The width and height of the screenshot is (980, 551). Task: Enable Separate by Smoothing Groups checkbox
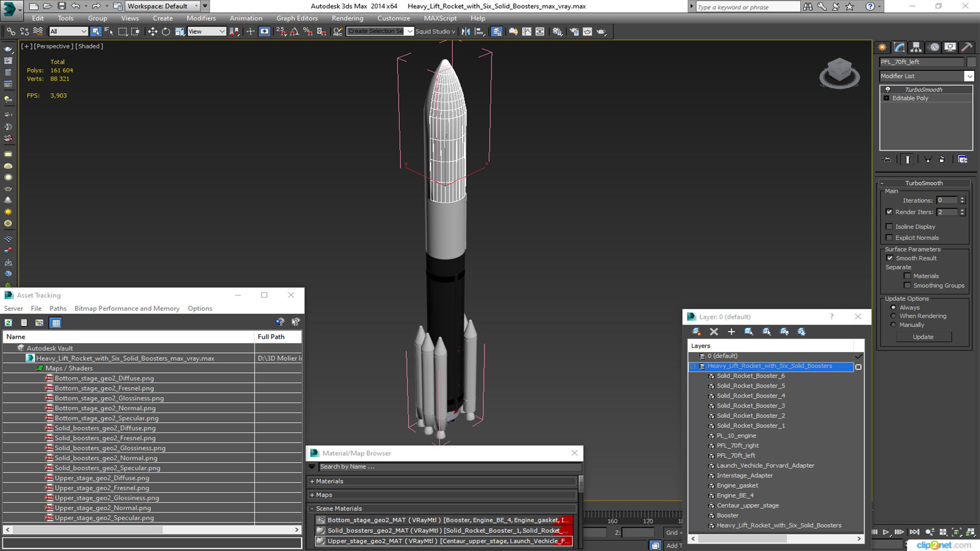pos(907,286)
